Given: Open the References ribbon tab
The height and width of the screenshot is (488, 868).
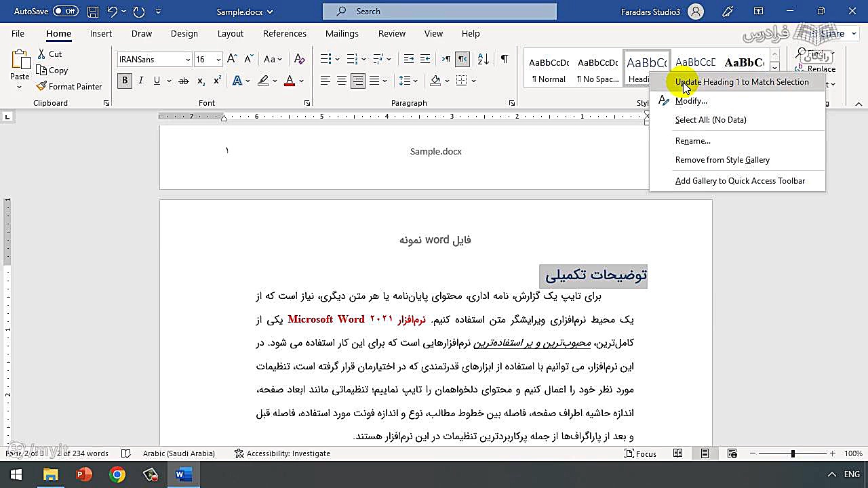Looking at the screenshot, I should pos(285,33).
